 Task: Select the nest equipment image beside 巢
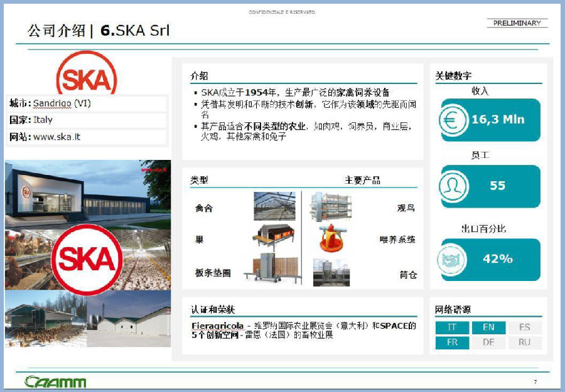274,237
